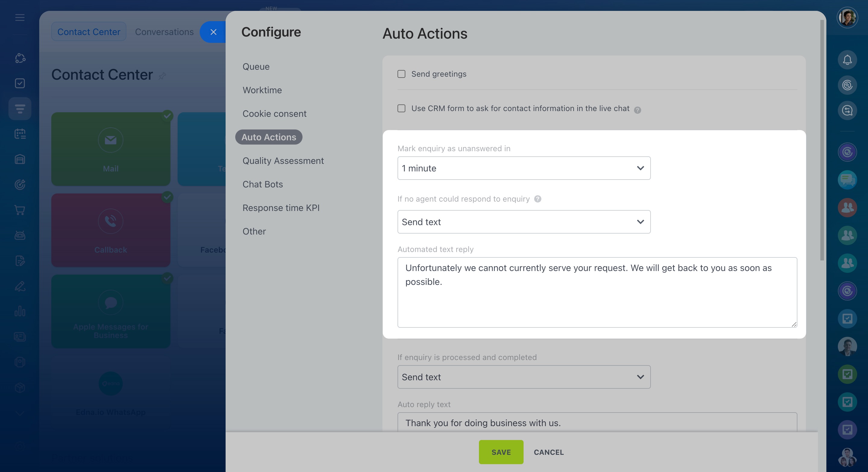Open Quality Assessment section
Viewport: 868px width, 472px height.
click(x=283, y=161)
